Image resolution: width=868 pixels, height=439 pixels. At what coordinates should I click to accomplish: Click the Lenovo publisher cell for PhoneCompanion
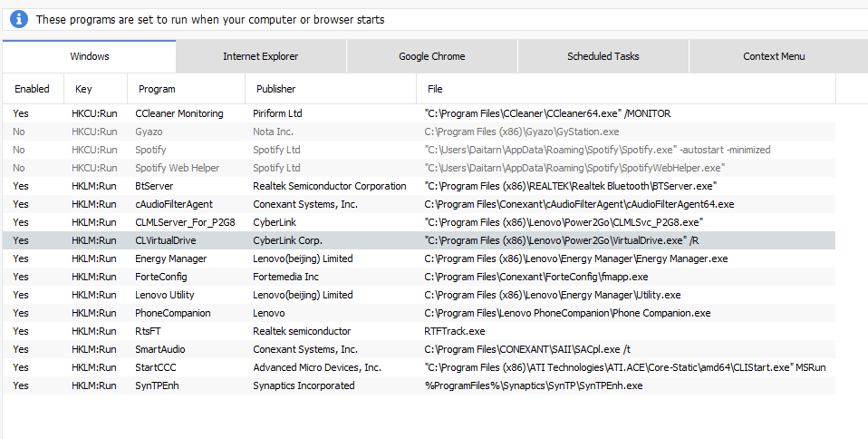coord(269,313)
